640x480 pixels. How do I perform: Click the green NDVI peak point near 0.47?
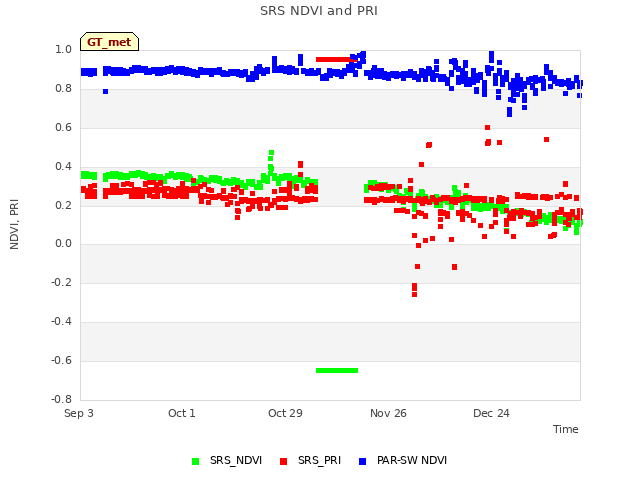(271, 153)
